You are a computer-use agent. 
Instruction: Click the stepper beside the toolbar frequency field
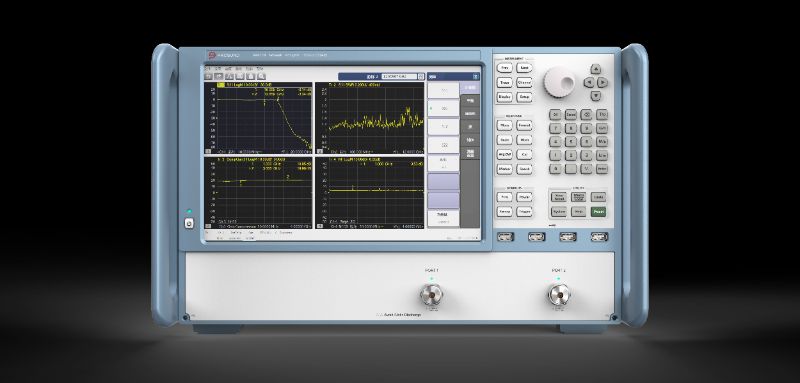coord(421,76)
